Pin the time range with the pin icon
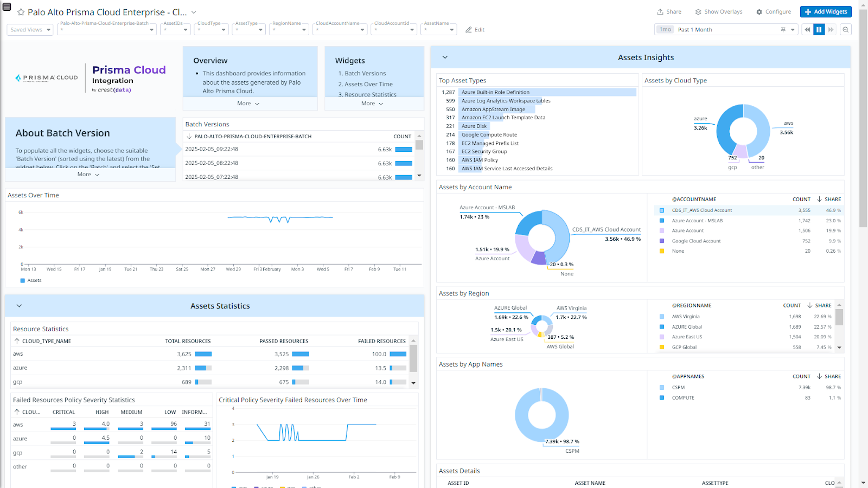 pos(783,30)
